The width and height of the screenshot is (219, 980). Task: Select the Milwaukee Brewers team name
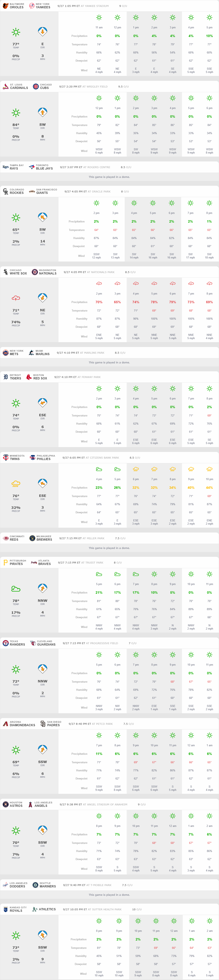[44, 540]
